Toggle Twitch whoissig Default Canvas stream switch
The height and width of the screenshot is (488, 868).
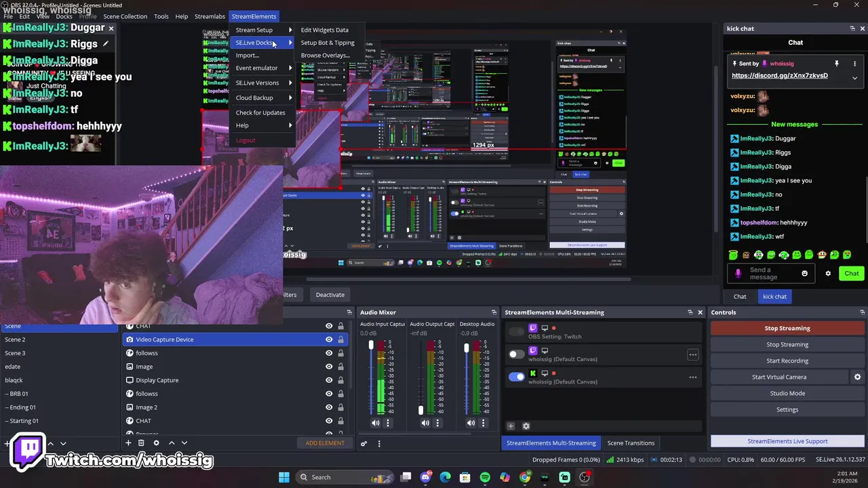pyautogui.click(x=517, y=354)
